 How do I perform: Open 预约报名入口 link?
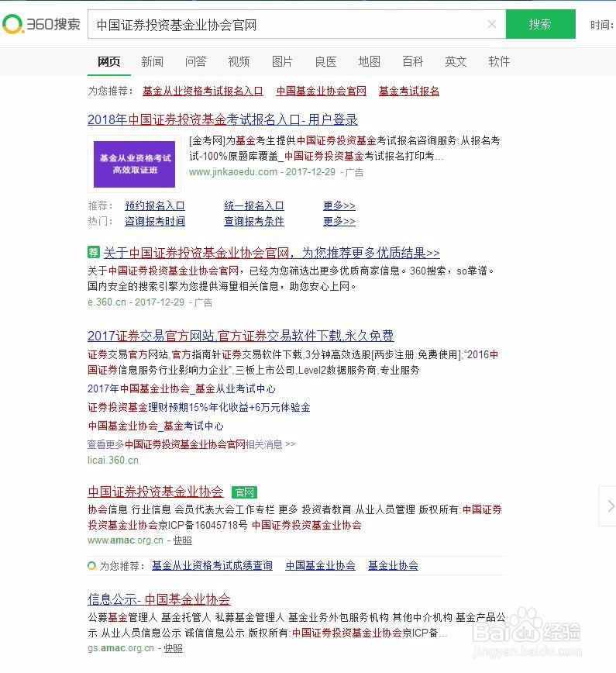tap(155, 205)
